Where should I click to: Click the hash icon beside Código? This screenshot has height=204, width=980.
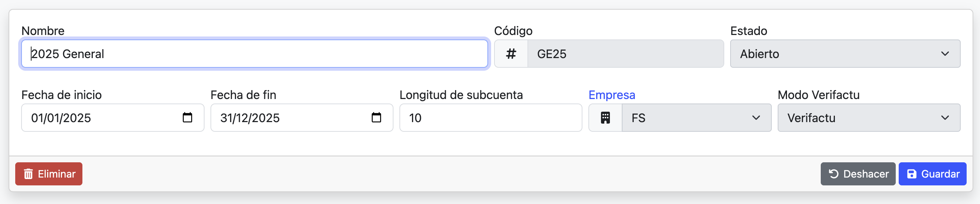coord(511,54)
